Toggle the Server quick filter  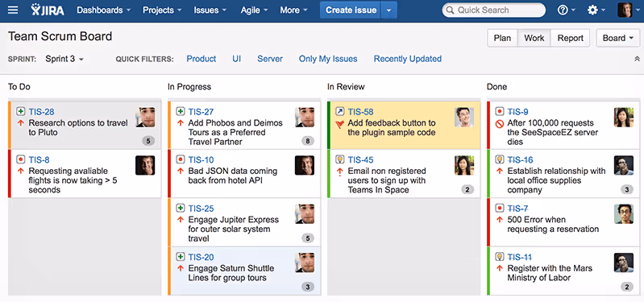(270, 59)
